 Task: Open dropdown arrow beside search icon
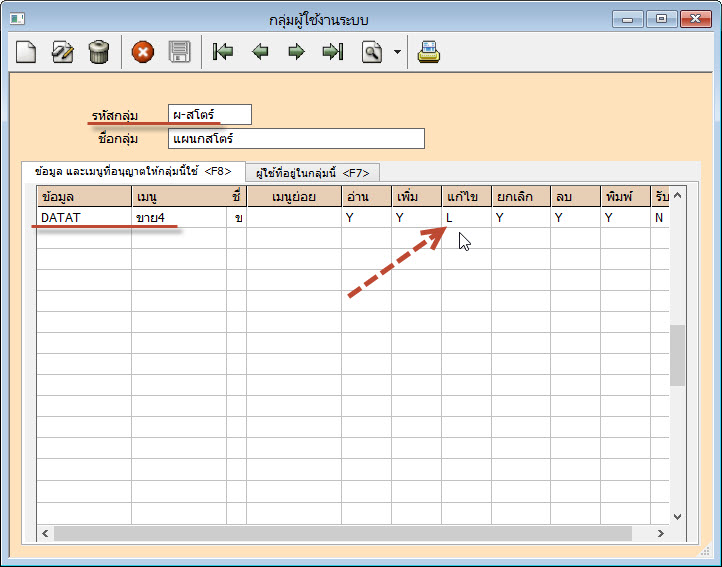coord(397,52)
